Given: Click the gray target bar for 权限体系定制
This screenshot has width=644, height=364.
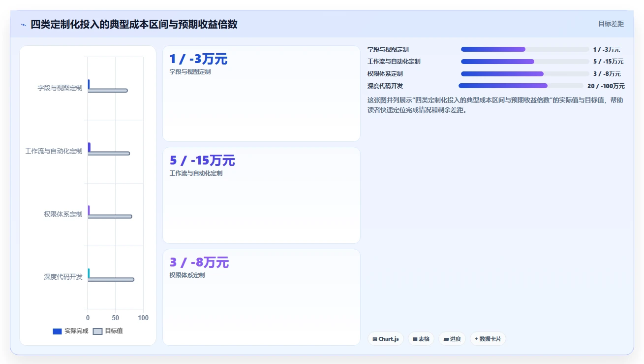Looking at the screenshot, I should [x=110, y=216].
